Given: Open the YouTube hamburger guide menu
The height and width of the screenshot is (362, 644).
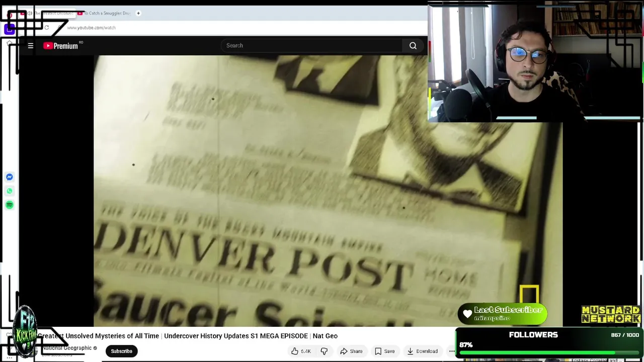Looking at the screenshot, I should pos(31,46).
